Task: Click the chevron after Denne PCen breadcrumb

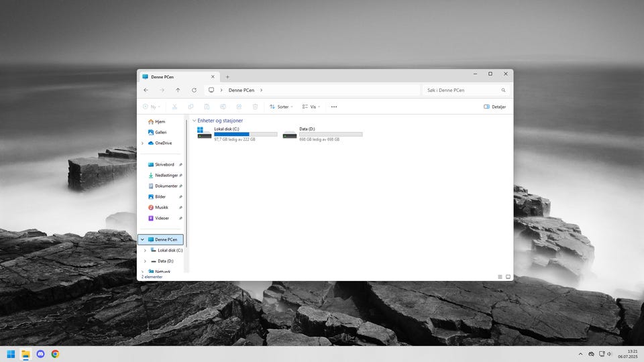Action: click(261, 90)
